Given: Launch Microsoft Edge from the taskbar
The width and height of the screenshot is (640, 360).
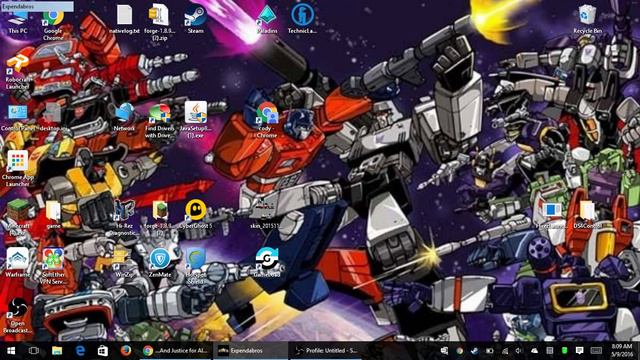Looking at the screenshot, I should pos(80,351).
